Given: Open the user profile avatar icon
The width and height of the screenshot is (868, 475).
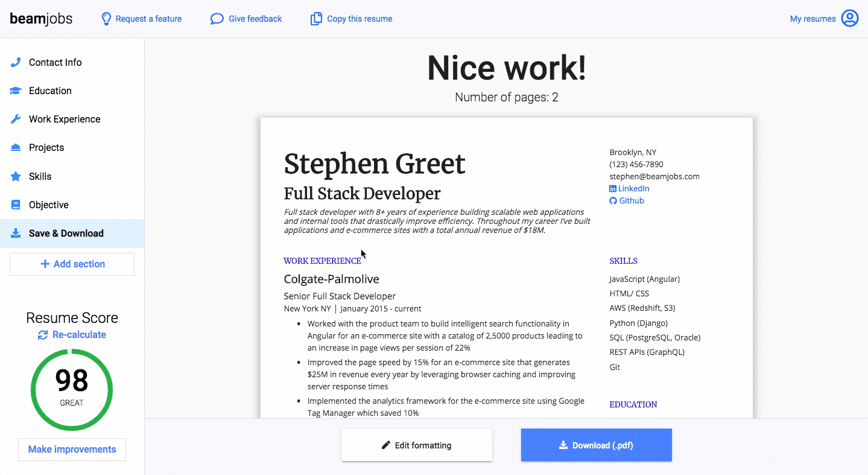Looking at the screenshot, I should click(x=849, y=19).
